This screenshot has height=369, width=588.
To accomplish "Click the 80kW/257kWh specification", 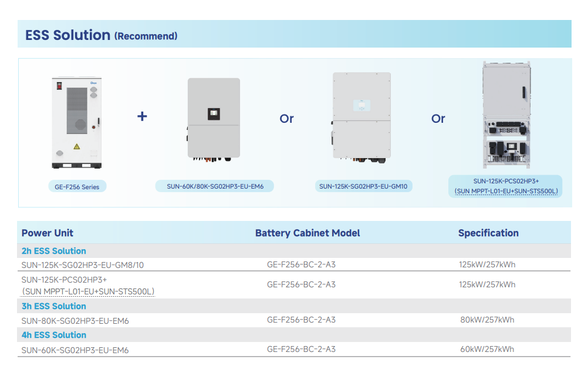I will pyautogui.click(x=487, y=320).
